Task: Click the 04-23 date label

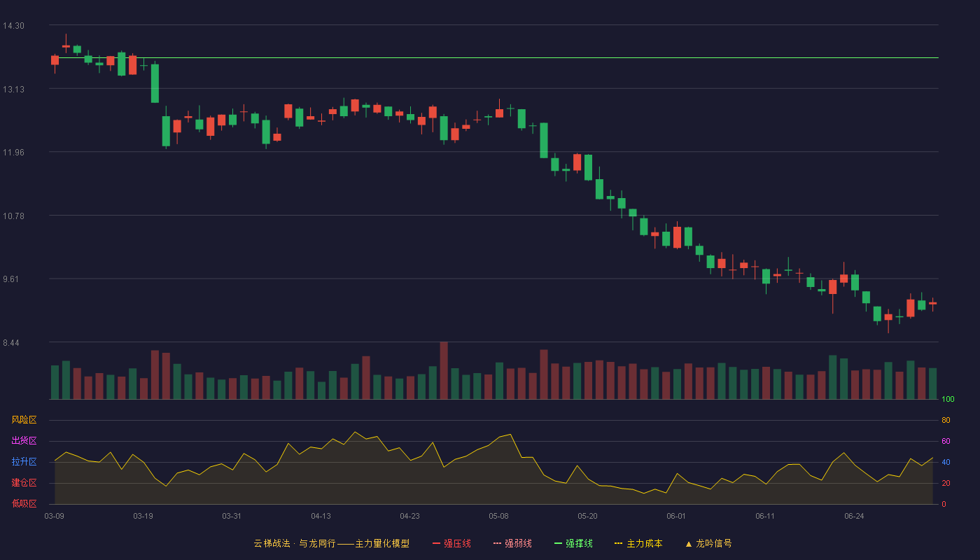Action: [409, 516]
